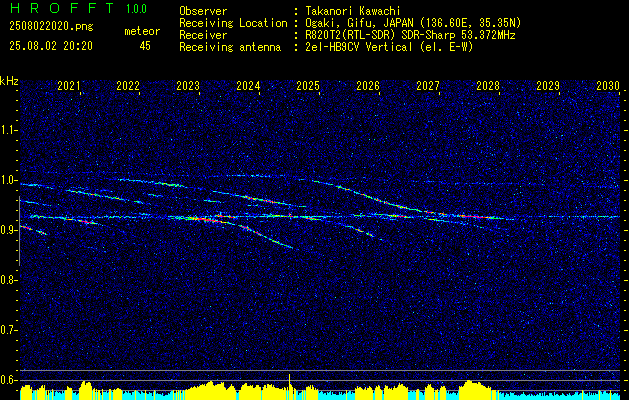Click the 2025 time marker
The height and width of the screenshot is (400, 629).
pos(308,86)
